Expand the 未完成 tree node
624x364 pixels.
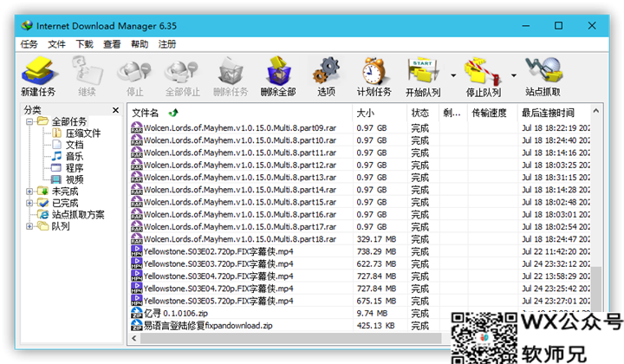[29, 192]
